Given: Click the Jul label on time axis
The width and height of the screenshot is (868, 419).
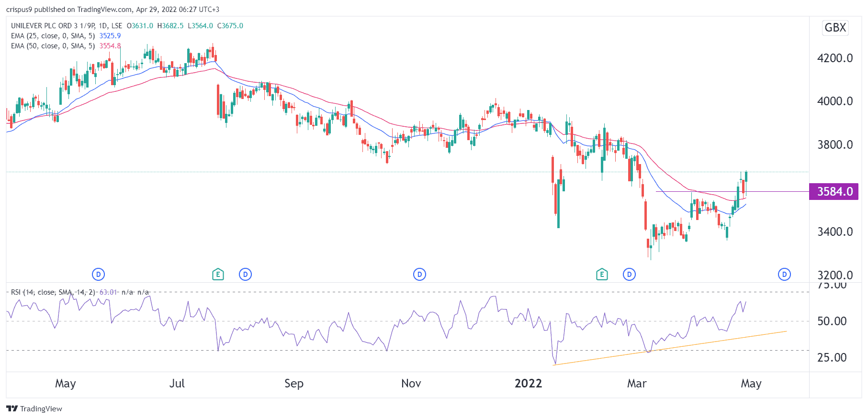Looking at the screenshot, I should (177, 384).
